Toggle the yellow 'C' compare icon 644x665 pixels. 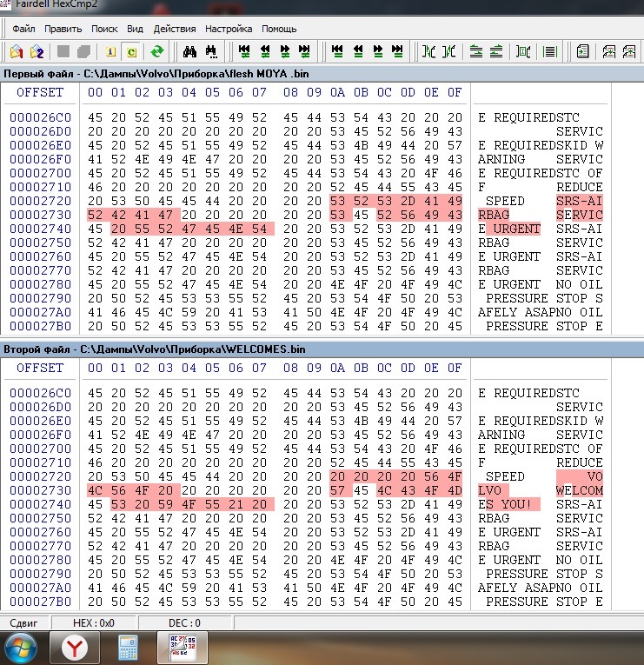click(131, 52)
